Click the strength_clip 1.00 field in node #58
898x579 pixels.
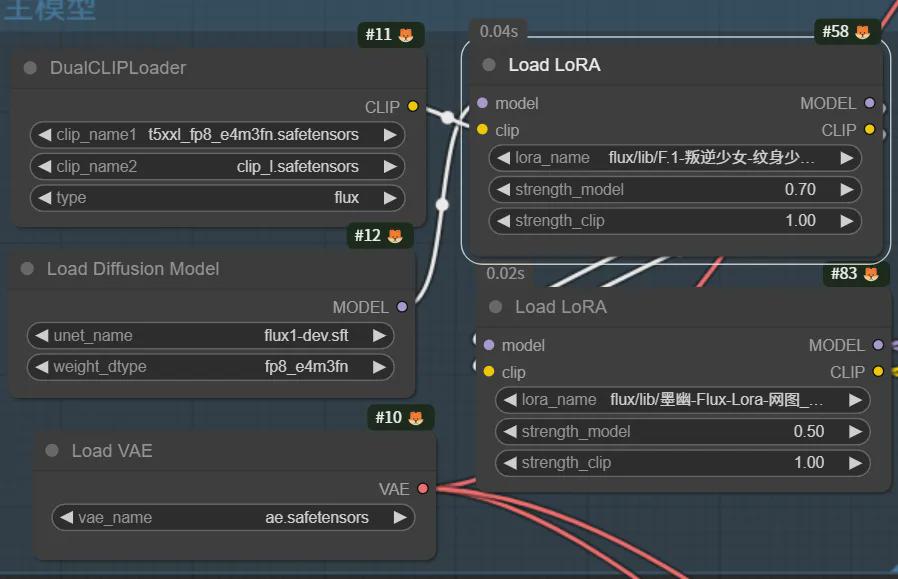(x=675, y=221)
